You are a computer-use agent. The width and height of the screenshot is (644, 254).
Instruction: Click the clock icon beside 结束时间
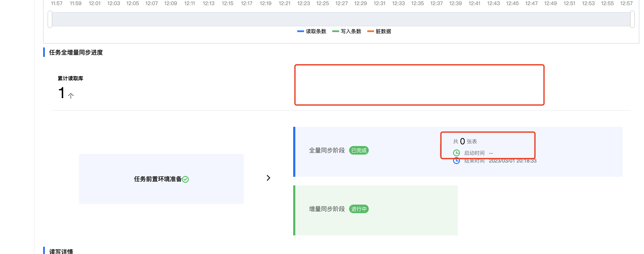click(457, 161)
